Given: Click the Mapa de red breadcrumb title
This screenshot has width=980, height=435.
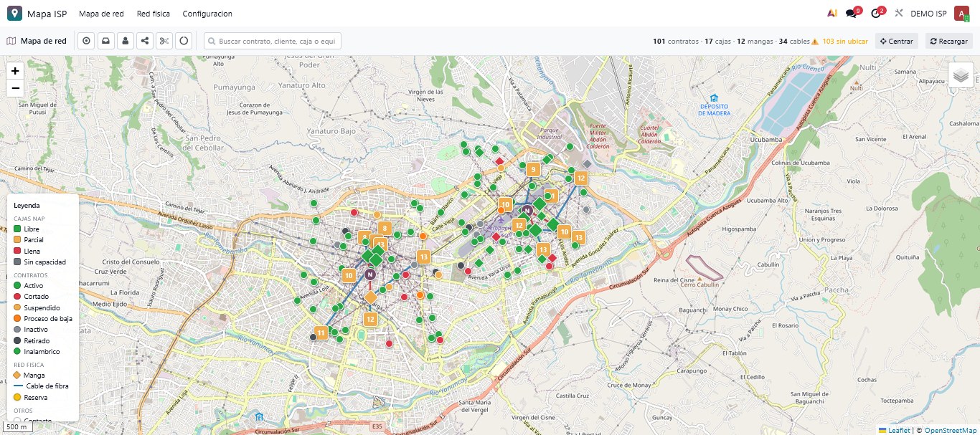Looking at the screenshot, I should click(44, 41).
